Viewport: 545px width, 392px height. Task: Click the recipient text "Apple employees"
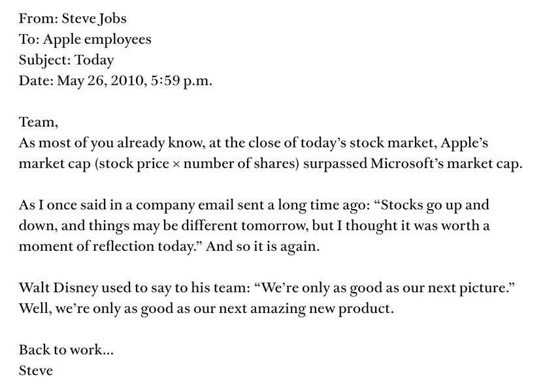97,39
